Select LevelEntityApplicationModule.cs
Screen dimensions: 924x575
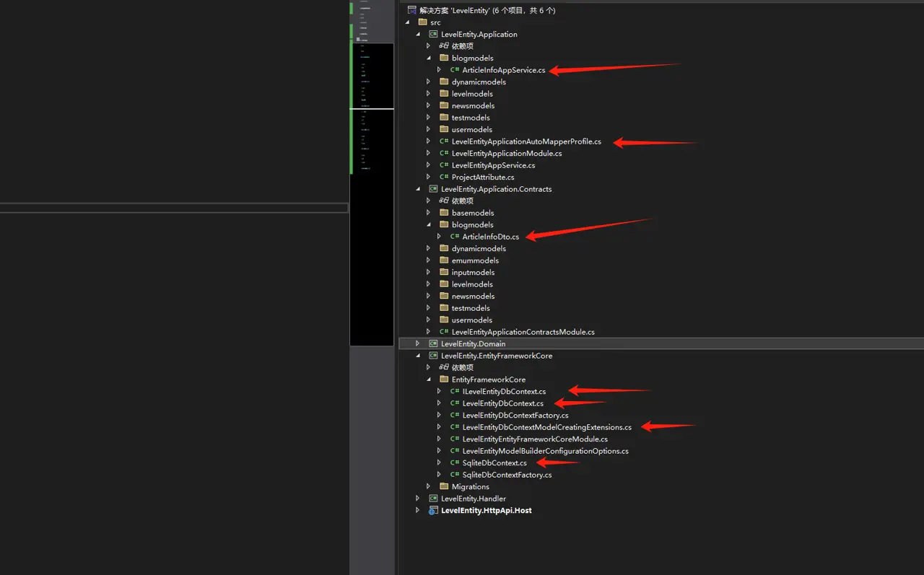tap(507, 153)
